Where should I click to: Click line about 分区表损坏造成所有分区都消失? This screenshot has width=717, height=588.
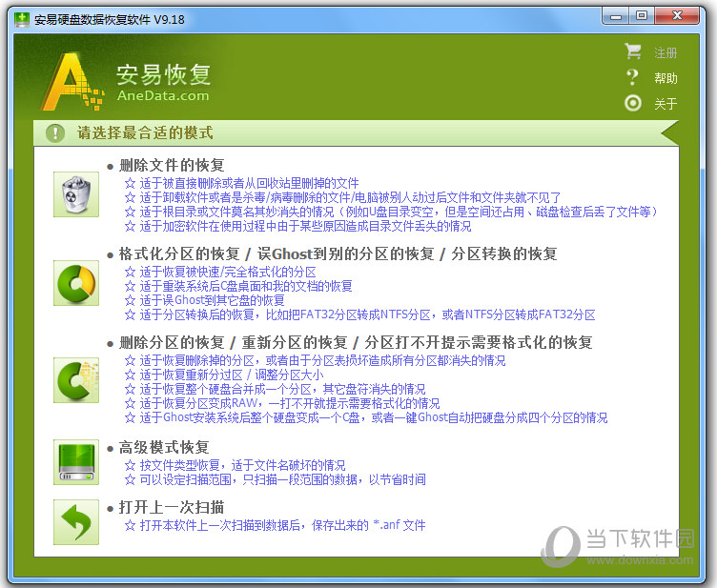click(x=322, y=361)
